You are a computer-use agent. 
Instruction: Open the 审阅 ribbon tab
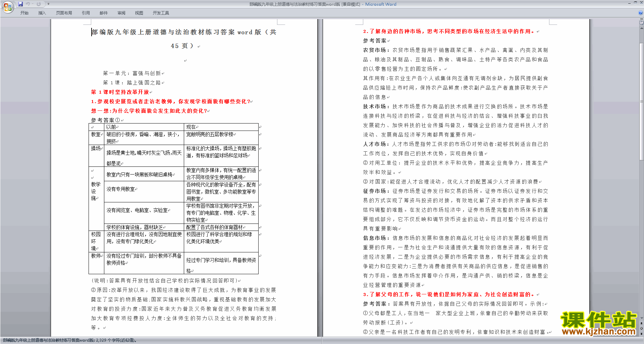121,13
